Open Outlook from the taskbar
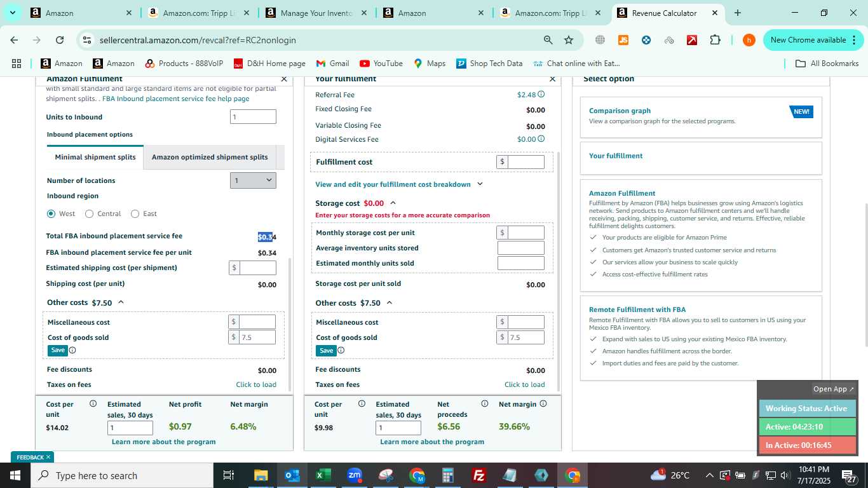Viewport: 868px width, 488px height. coord(292,475)
